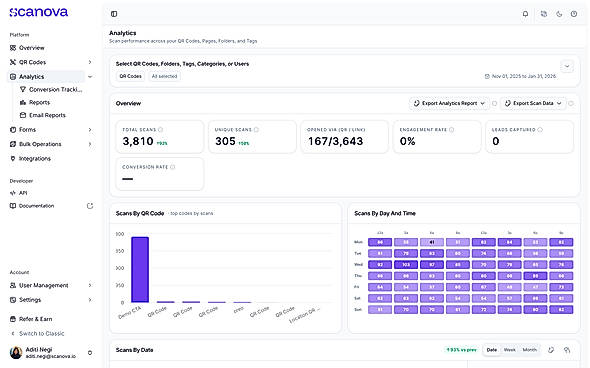
Task: Click the total scans value 3,810
Action: [x=138, y=141]
